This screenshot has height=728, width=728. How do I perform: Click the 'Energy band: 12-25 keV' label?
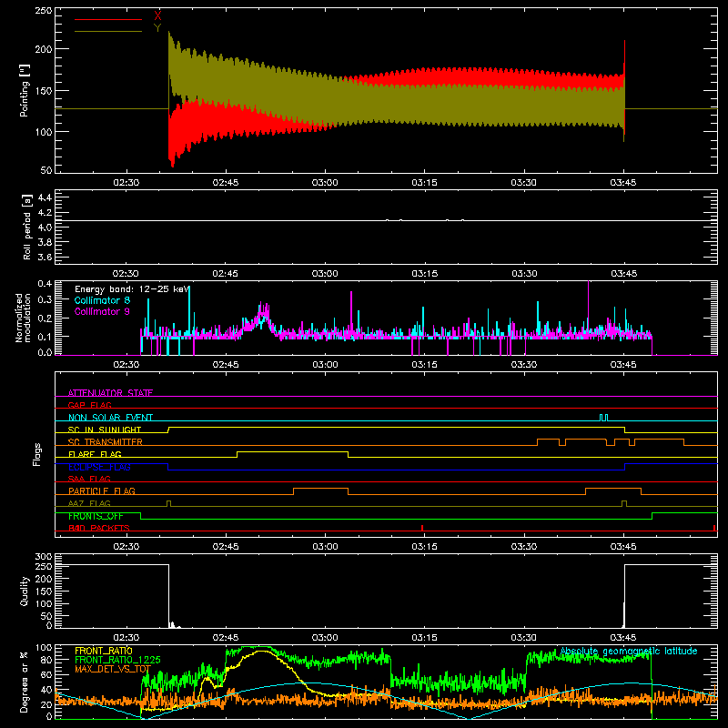(132, 289)
